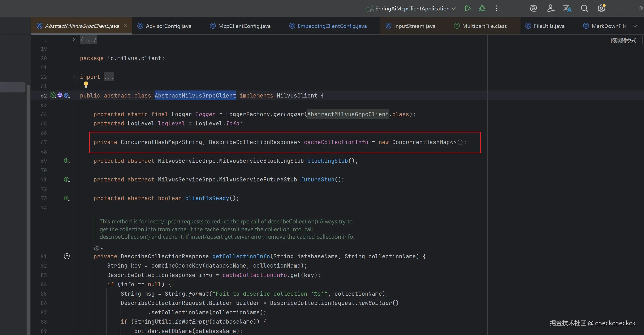
Task: Expand the /.../ folded comment placeholder
Action: click(x=88, y=40)
